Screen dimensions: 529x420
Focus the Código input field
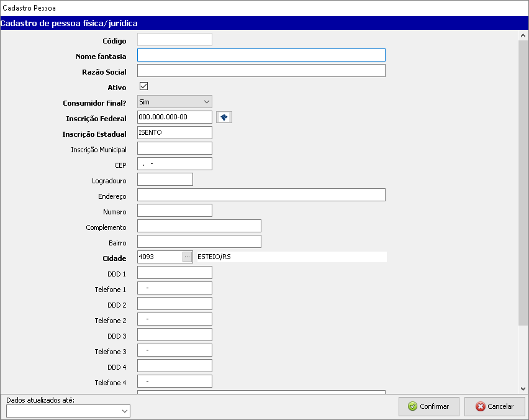click(174, 40)
